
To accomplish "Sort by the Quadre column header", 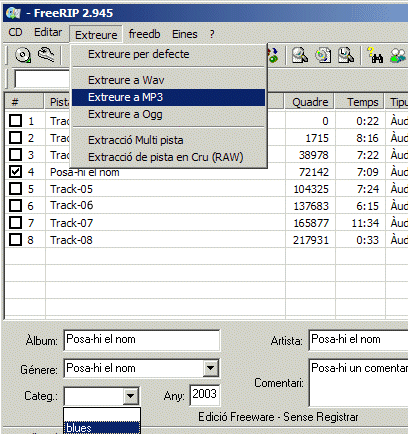I will click(310, 102).
